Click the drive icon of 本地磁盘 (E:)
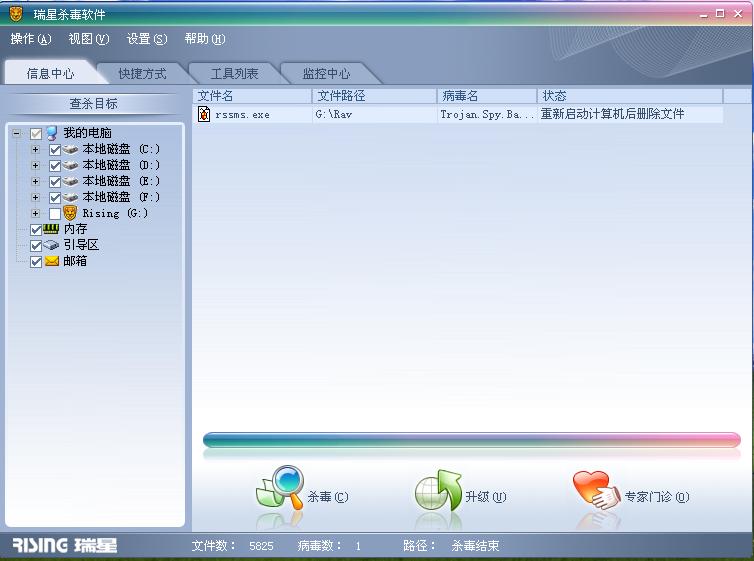 (70, 181)
